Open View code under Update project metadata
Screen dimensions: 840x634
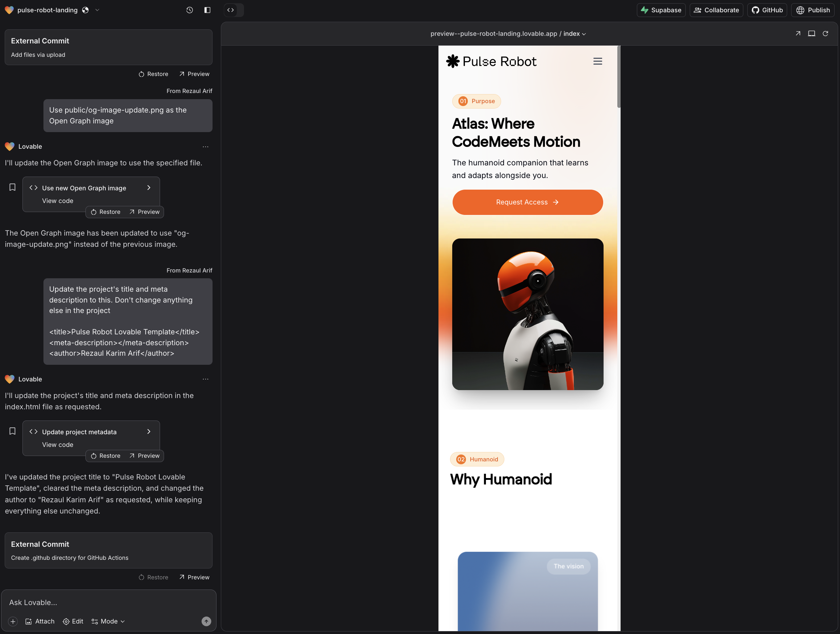pos(57,444)
